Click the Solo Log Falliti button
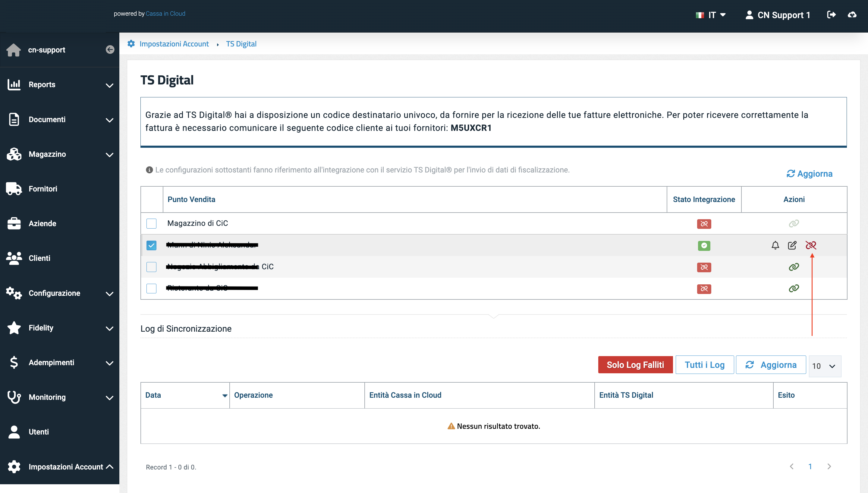Image resolution: width=868 pixels, height=493 pixels. coord(635,365)
